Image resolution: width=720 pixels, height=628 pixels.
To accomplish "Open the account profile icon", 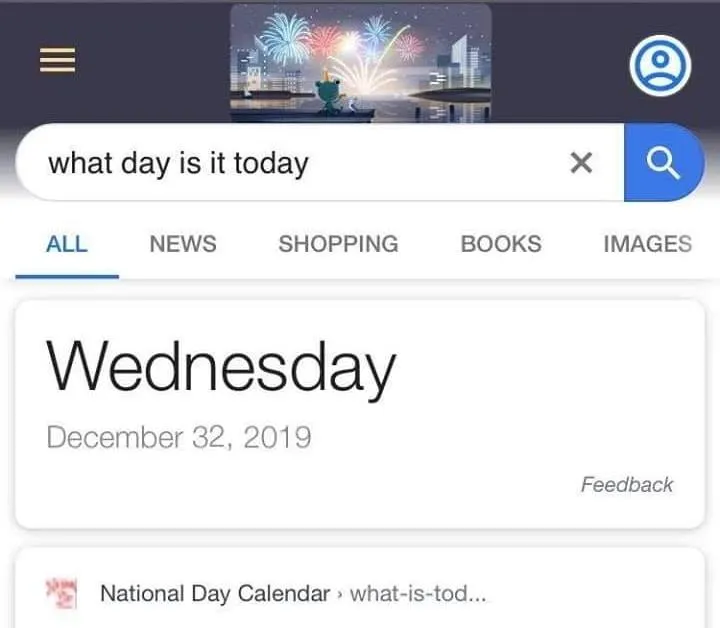I will (x=661, y=66).
